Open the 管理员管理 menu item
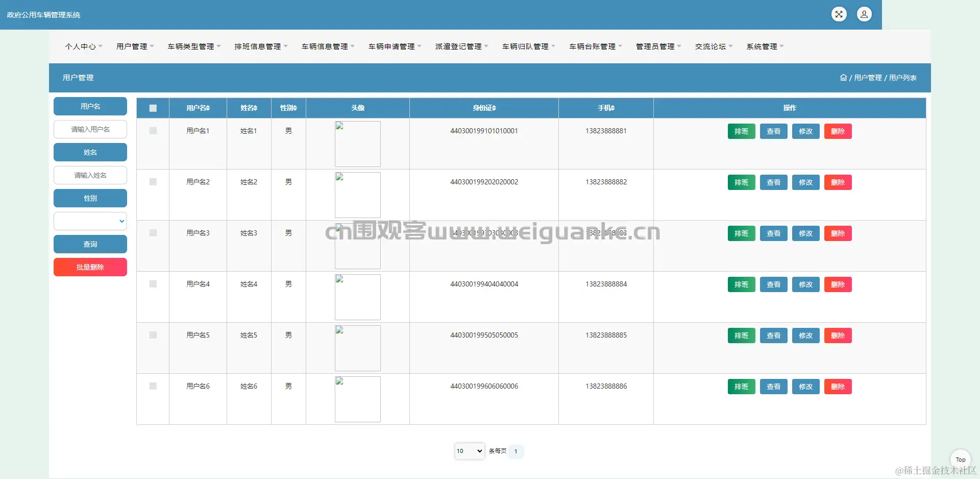 [658, 46]
